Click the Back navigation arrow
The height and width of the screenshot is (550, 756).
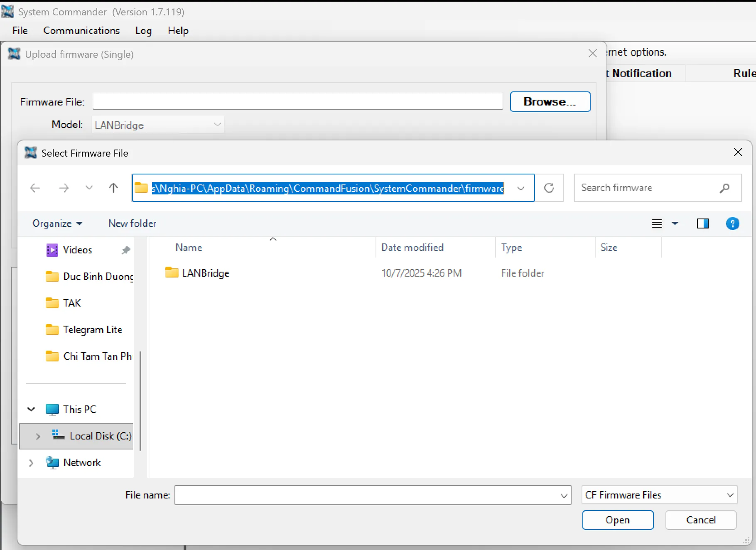click(x=35, y=188)
